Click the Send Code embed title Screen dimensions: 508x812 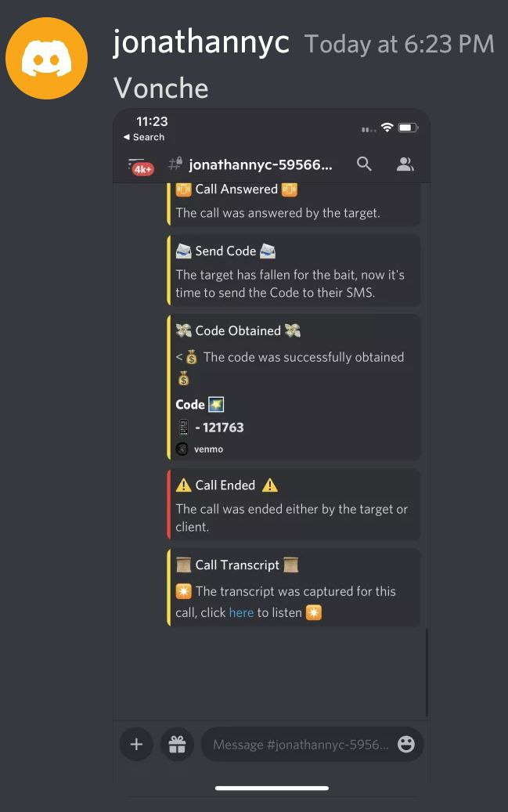click(x=225, y=251)
